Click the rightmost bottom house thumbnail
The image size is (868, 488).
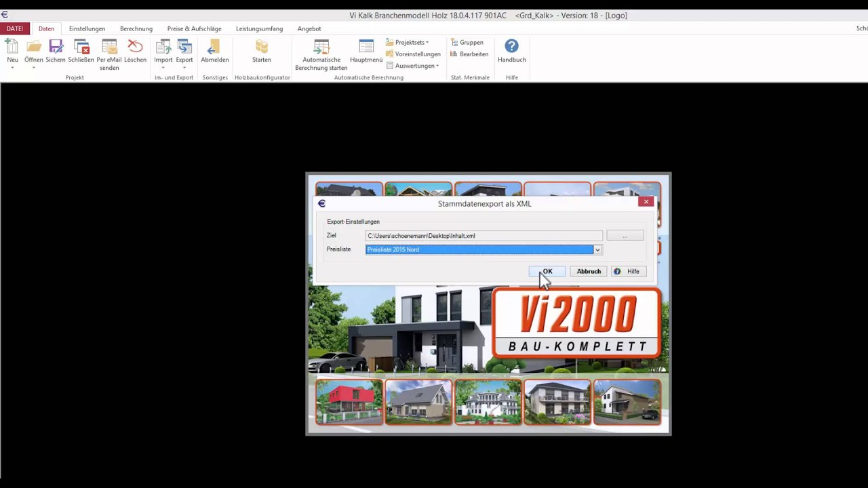coord(627,402)
